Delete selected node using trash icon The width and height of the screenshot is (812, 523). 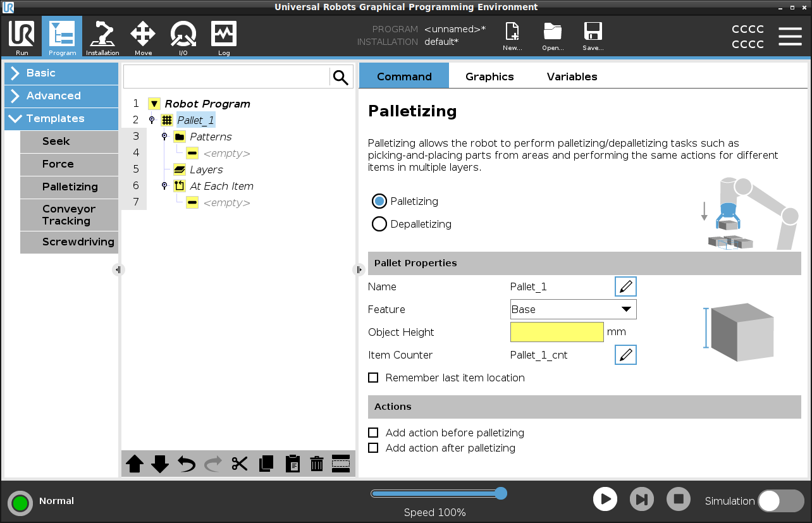317,464
